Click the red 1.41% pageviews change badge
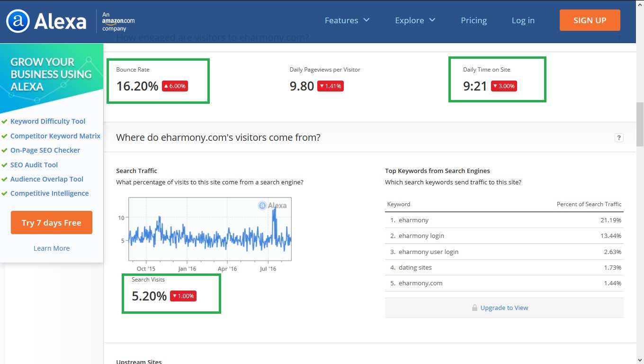The height and width of the screenshot is (364, 644). (x=330, y=86)
